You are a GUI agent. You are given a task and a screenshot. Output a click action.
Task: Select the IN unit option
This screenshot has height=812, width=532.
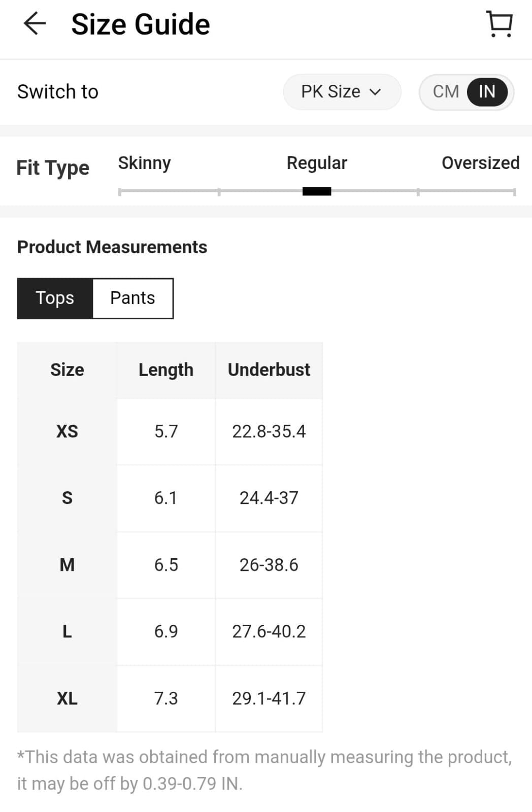[487, 92]
